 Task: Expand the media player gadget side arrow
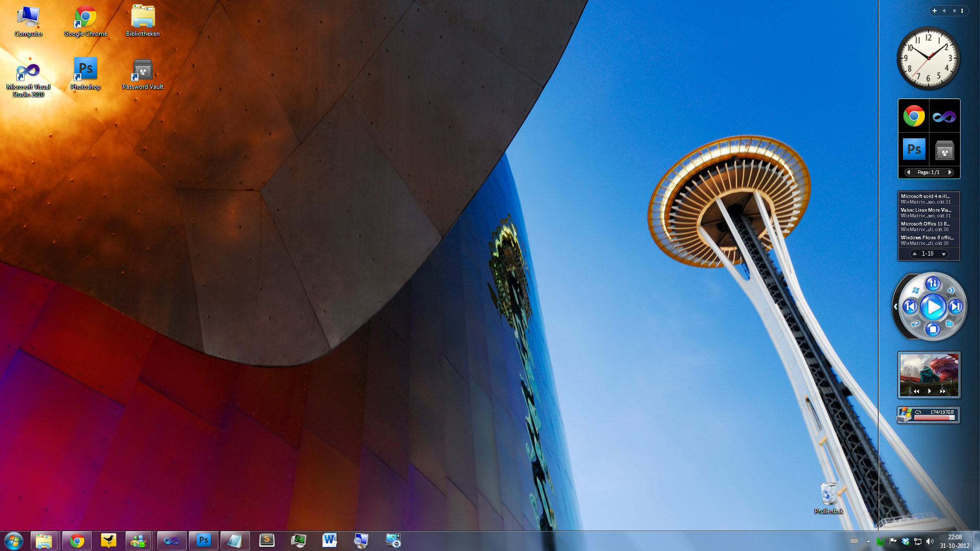(x=895, y=307)
